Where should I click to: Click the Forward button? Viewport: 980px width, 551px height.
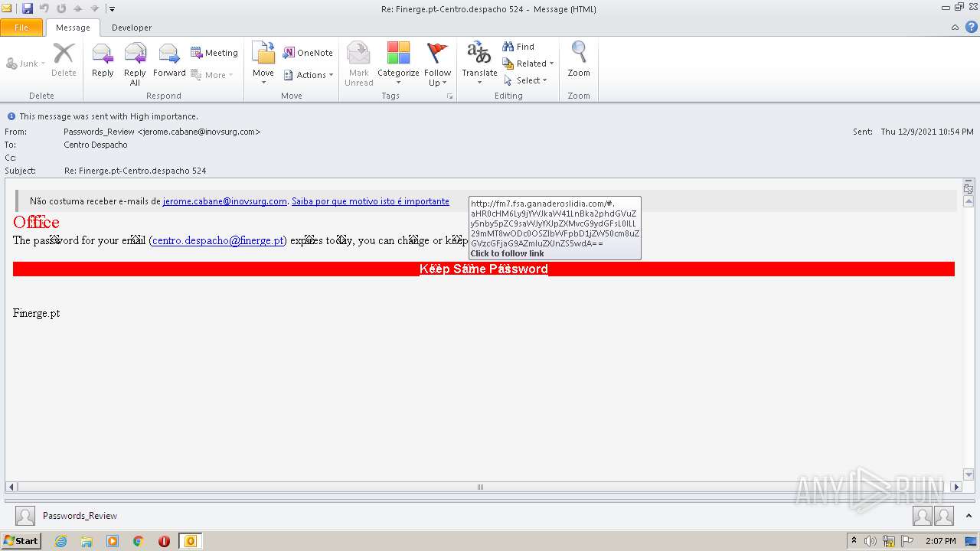[x=169, y=60]
